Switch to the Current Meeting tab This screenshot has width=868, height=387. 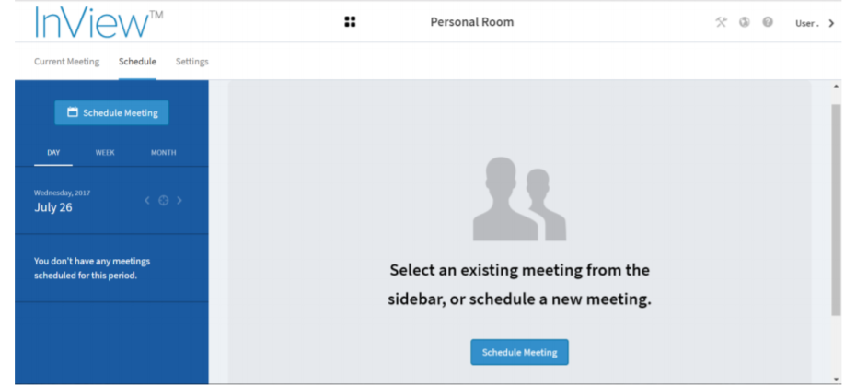click(x=66, y=62)
